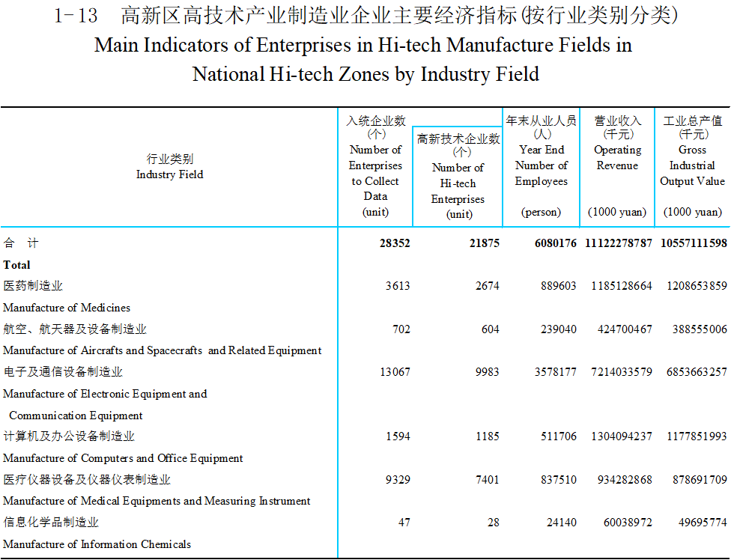
Task: Click the 'Year End Number of Employees' header
Action: click(x=541, y=165)
